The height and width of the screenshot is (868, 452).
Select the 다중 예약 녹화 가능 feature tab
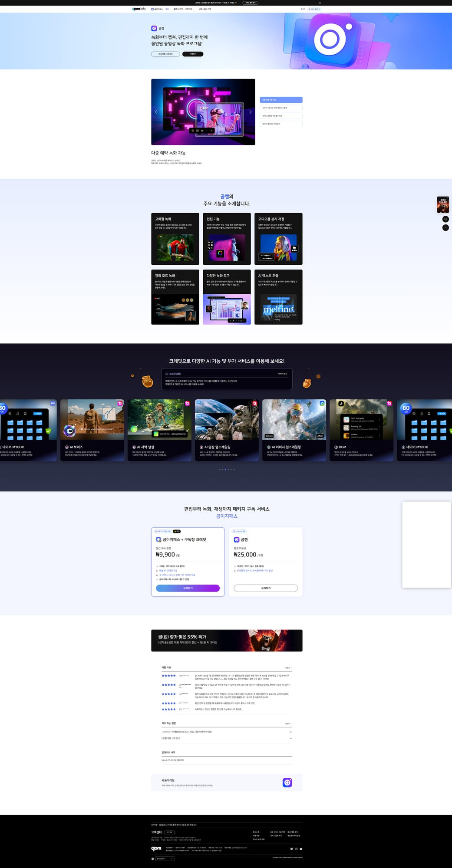281,100
